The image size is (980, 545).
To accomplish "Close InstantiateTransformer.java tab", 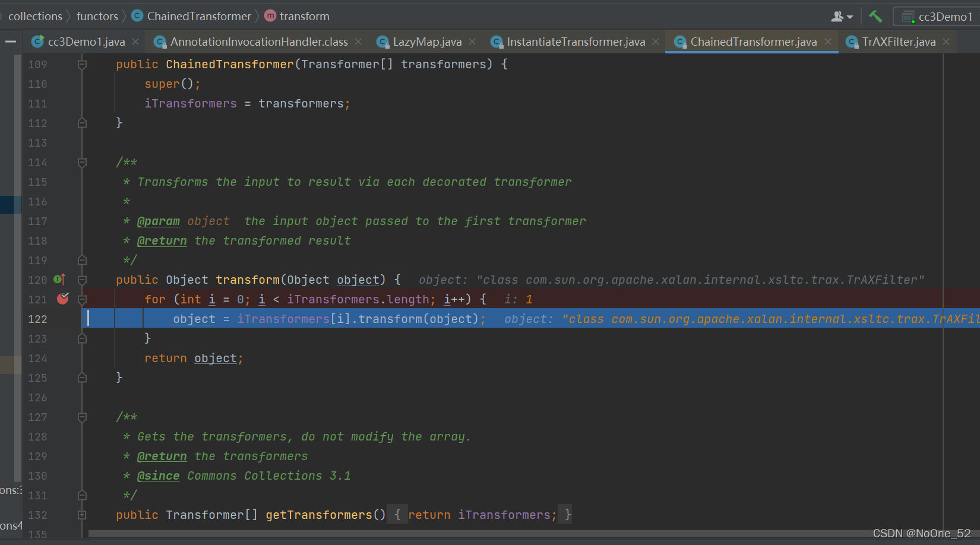I will click(x=656, y=42).
